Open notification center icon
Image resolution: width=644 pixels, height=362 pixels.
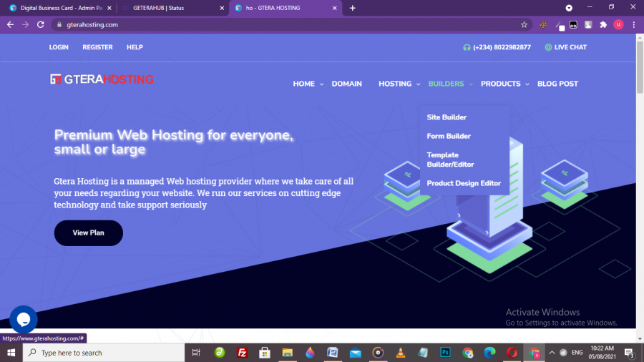629,353
